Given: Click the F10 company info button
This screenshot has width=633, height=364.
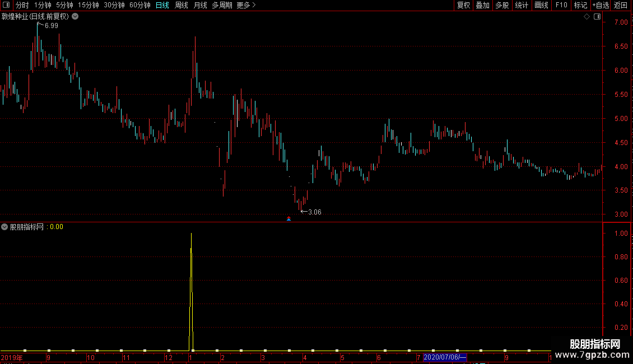Looking at the screenshot, I should (x=561, y=5).
